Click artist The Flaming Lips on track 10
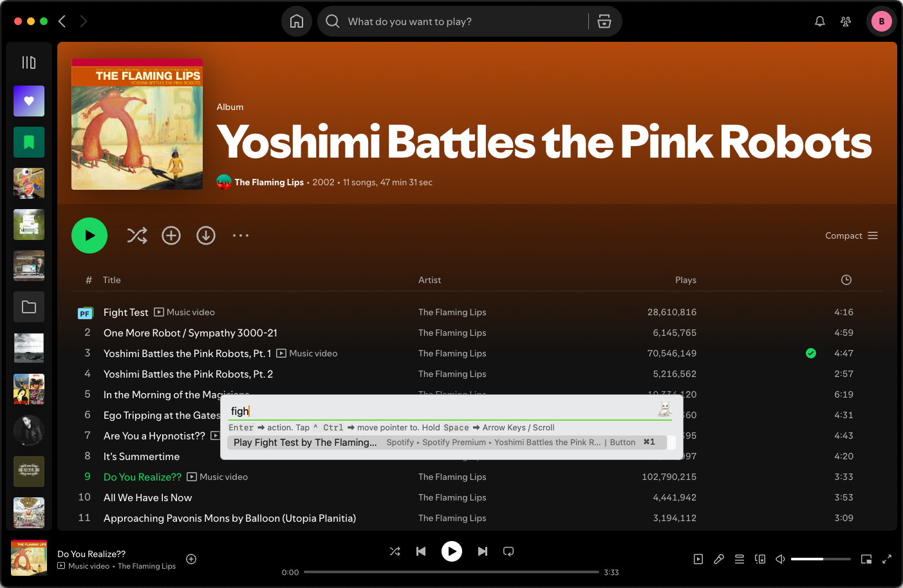 click(452, 497)
